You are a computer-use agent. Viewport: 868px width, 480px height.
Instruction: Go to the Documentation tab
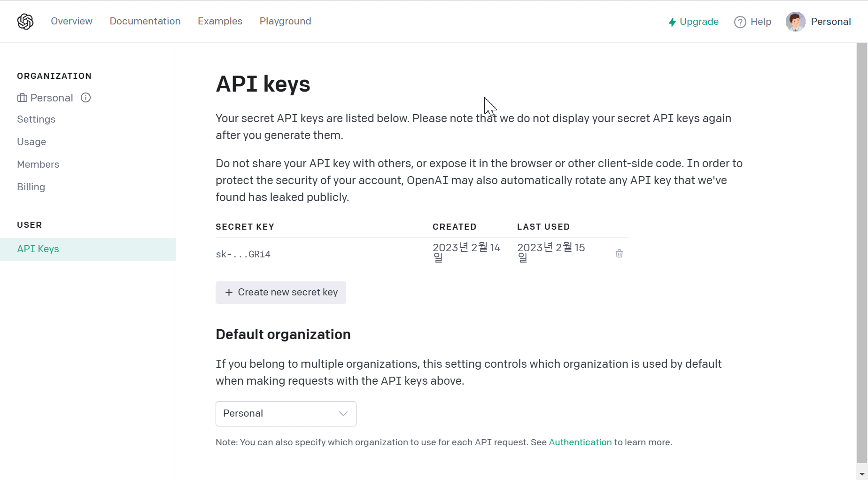[145, 21]
